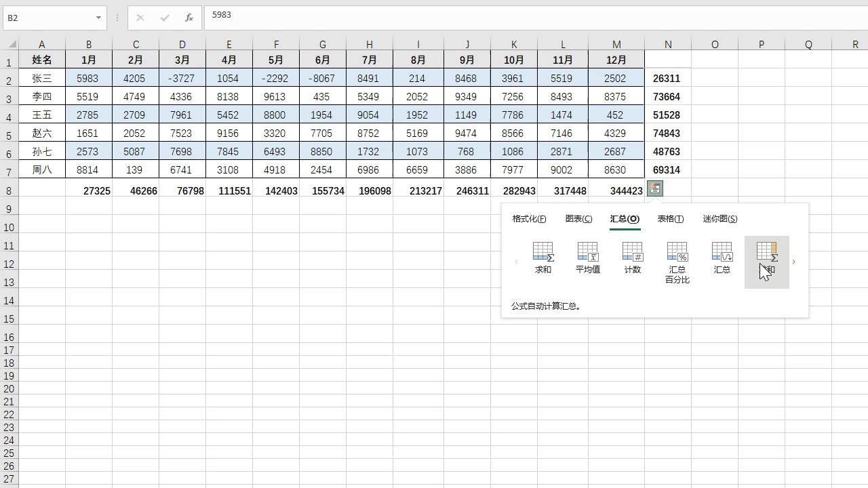
Task: Switch to the 图表(C) tab
Action: [x=578, y=219]
